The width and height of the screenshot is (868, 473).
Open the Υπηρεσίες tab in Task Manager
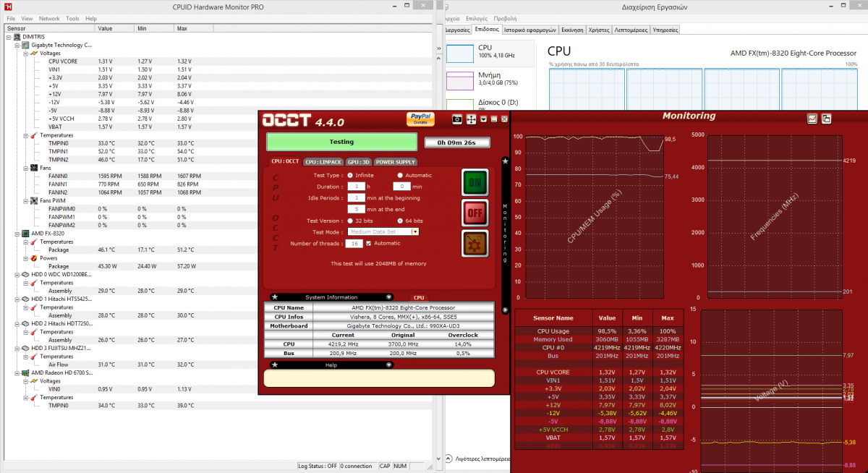[x=665, y=30]
